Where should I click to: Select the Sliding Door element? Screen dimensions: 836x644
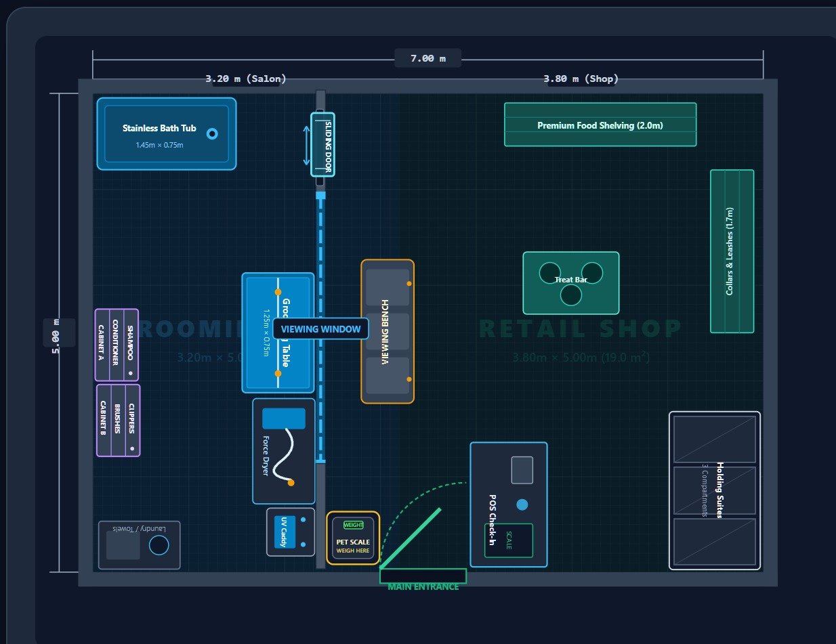(322, 144)
